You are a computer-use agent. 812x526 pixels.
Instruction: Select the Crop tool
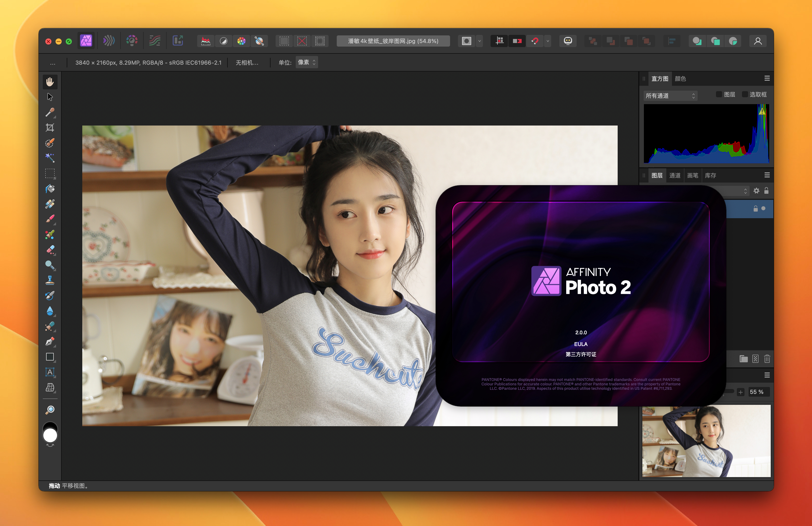[x=50, y=128]
